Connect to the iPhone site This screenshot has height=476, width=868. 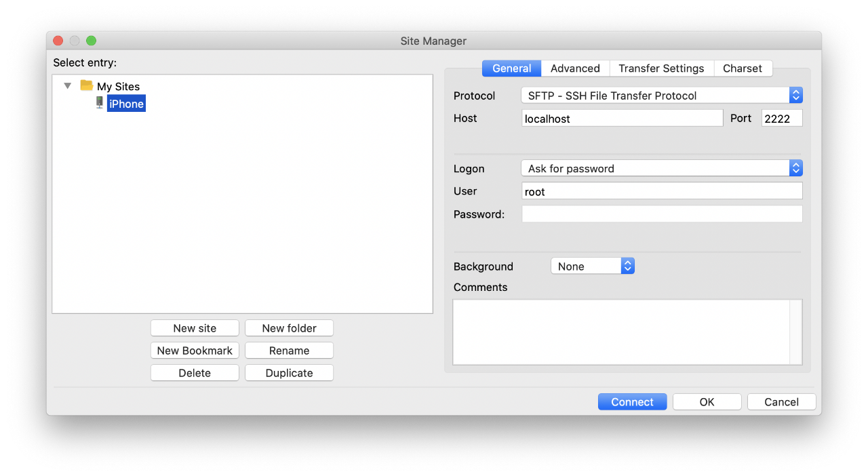pos(632,401)
